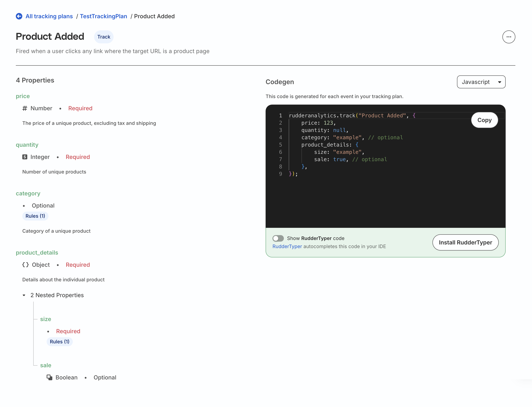Click the blue RudderTyper link icon text
Image resolution: width=532 pixels, height=407 pixels.
click(x=287, y=246)
